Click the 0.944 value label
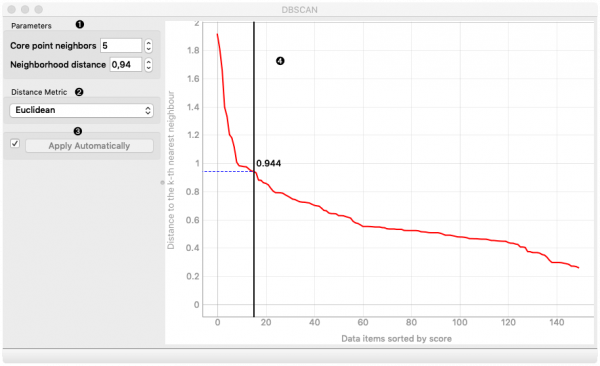 269,163
